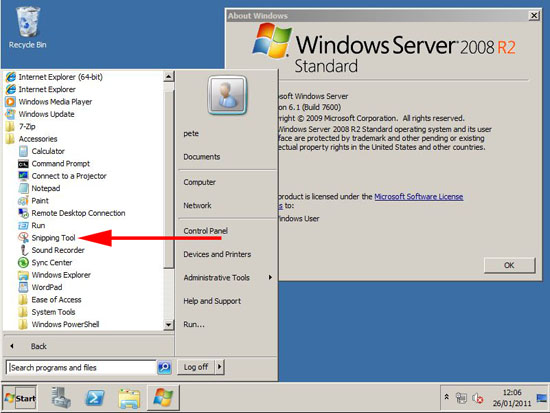Click the Internet Explorer 32-bit entry

41,89
